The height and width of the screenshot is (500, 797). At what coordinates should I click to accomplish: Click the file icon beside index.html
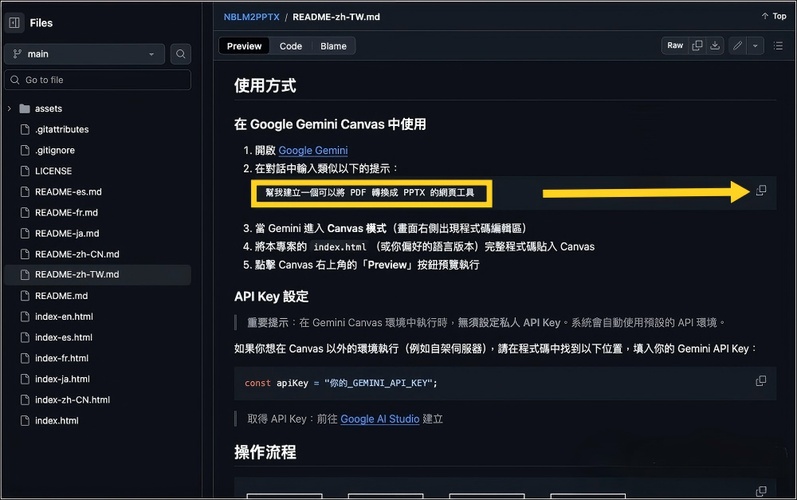point(25,421)
